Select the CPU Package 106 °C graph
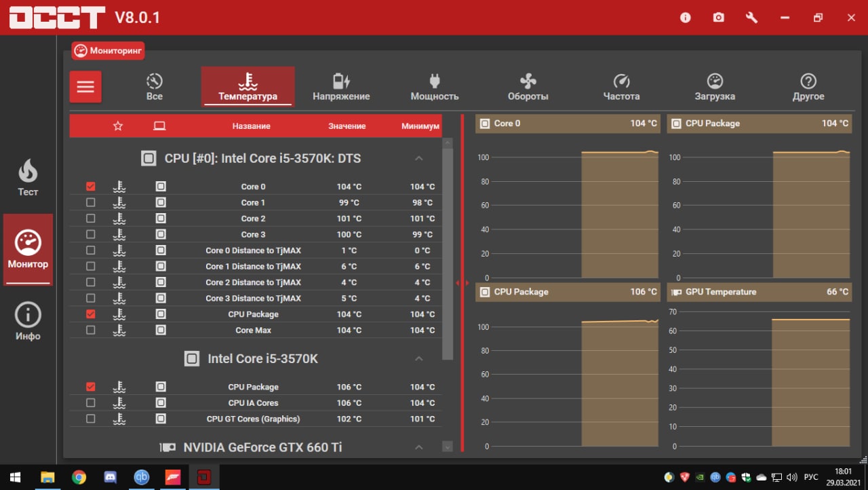 (x=567, y=366)
